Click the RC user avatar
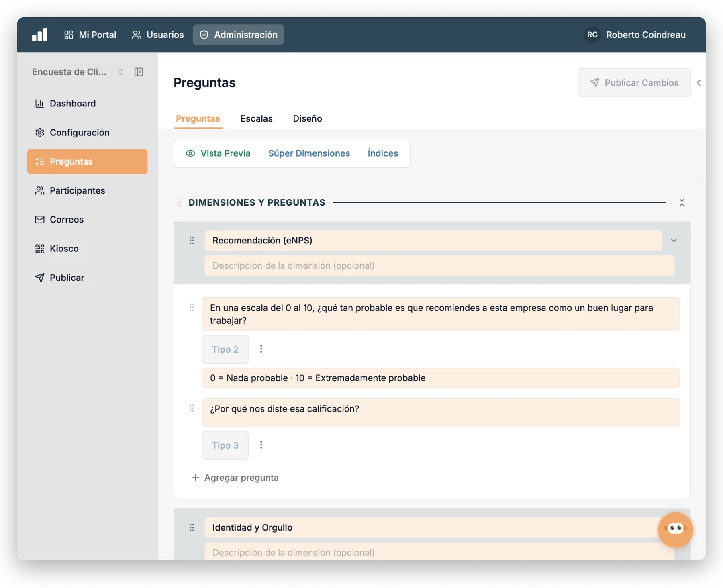The height and width of the screenshot is (588, 723). click(592, 35)
